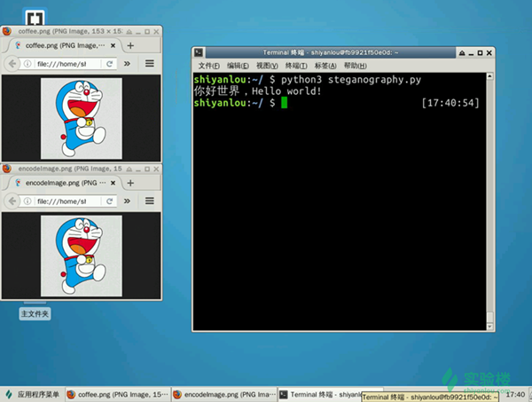Maximize the coffee.png Firefox window

pyautogui.click(x=147, y=32)
